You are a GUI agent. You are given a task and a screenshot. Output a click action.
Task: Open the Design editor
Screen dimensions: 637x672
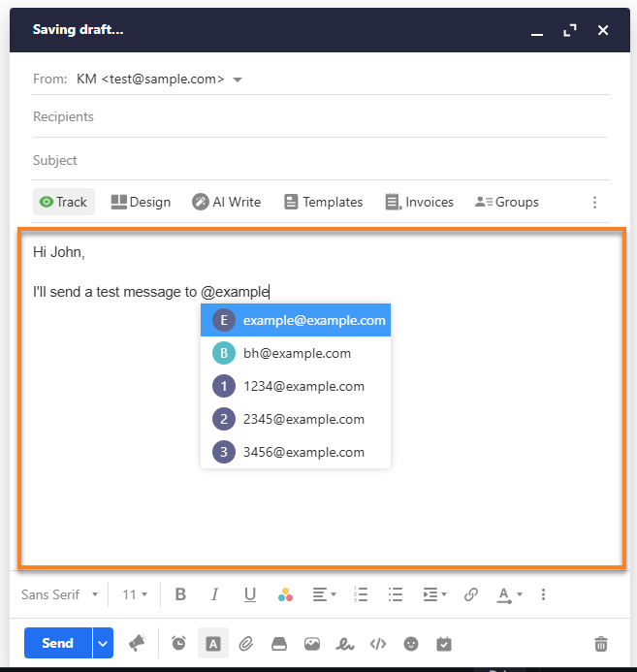coord(141,202)
